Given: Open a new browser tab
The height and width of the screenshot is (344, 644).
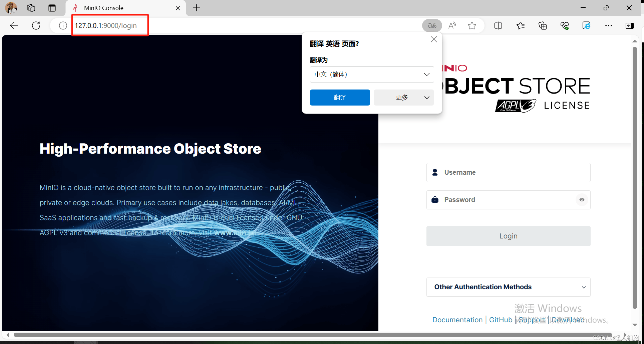Looking at the screenshot, I should [197, 8].
